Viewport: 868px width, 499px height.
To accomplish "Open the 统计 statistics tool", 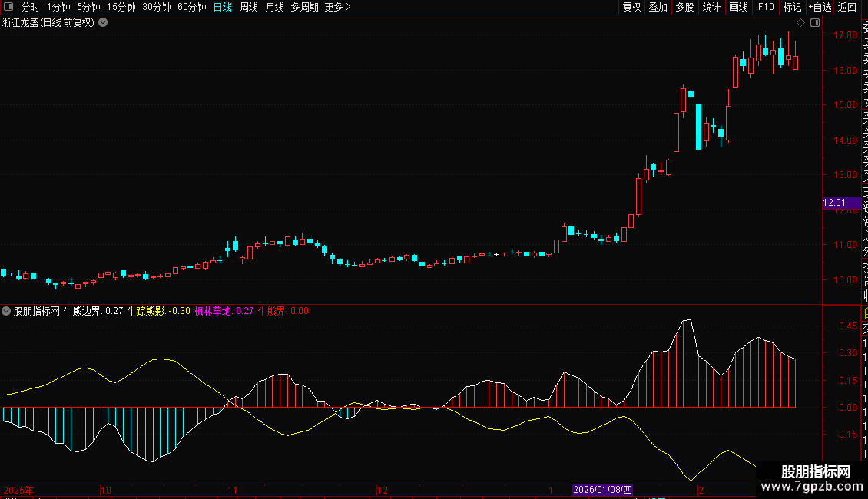I will pos(711,7).
